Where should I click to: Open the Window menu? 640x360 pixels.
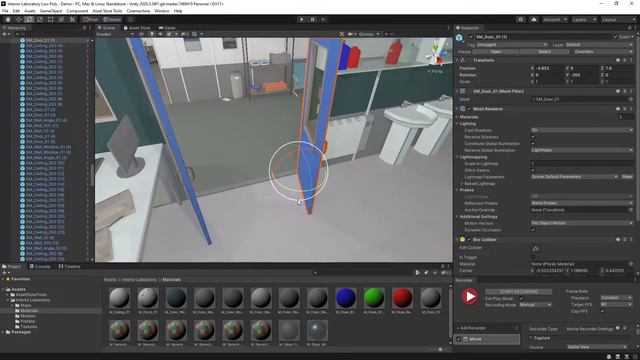point(162,11)
